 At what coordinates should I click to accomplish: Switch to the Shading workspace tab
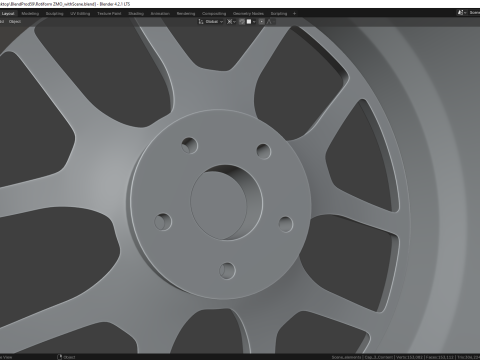[x=136, y=14]
